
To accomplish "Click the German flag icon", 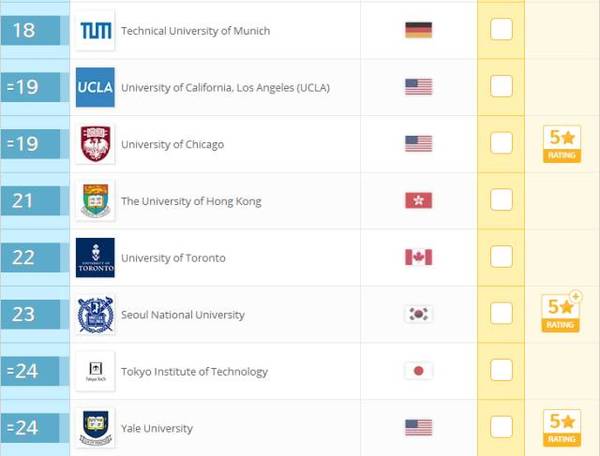I will pyautogui.click(x=419, y=30).
